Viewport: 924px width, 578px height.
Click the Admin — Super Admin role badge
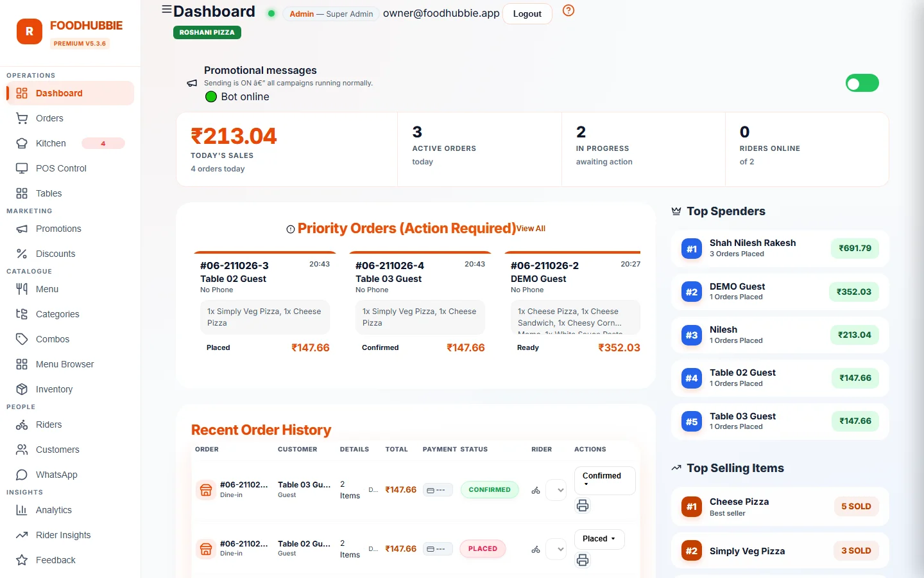pyautogui.click(x=331, y=13)
